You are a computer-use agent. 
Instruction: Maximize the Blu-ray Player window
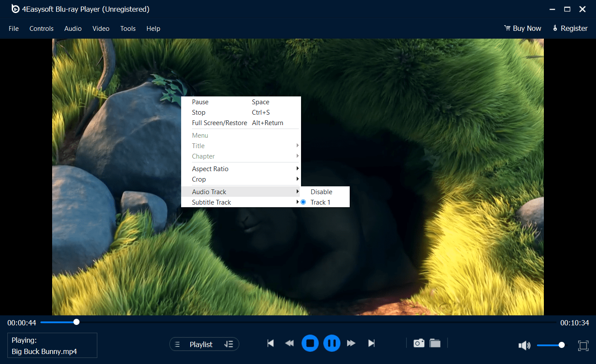tap(567, 9)
